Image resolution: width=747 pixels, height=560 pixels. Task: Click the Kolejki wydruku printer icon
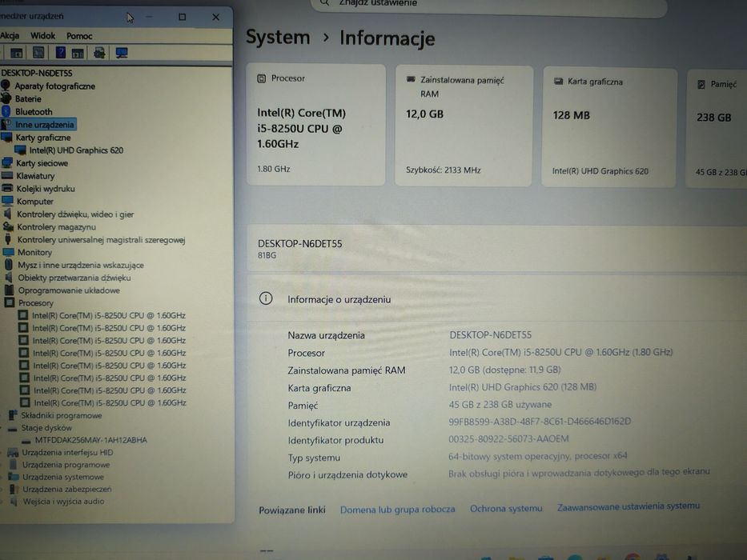tap(8, 189)
